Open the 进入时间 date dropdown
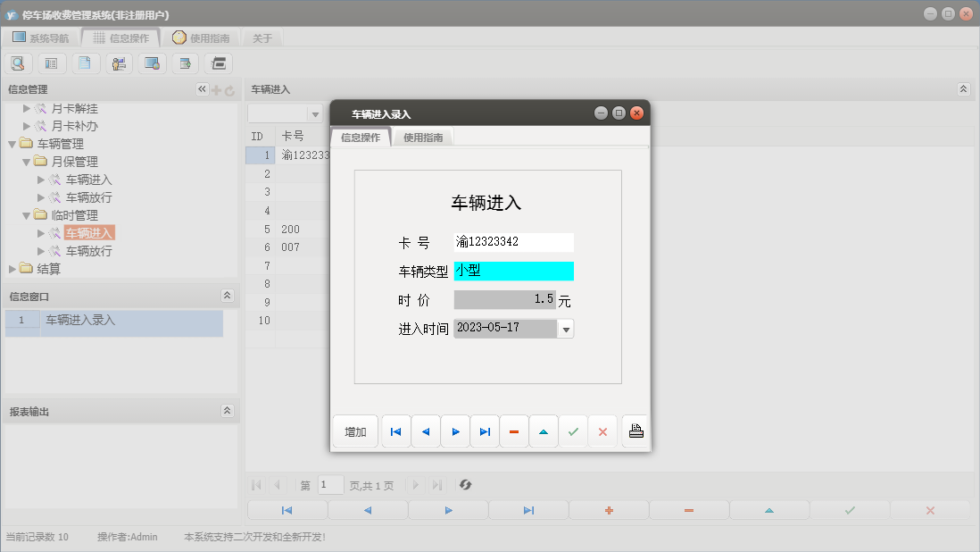980x552 pixels. click(x=566, y=329)
